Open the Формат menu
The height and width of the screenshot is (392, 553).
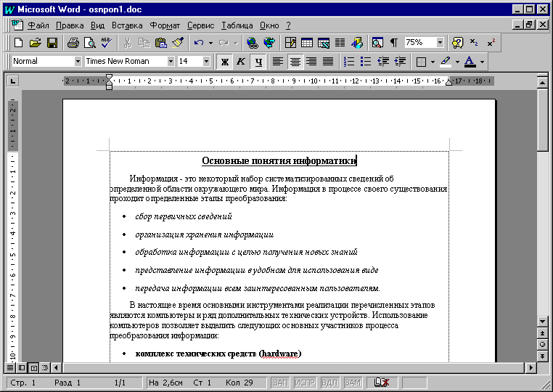click(x=163, y=25)
